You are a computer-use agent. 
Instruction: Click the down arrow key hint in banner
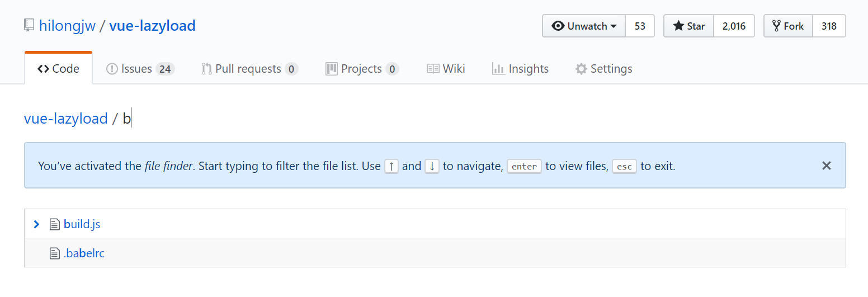click(432, 166)
